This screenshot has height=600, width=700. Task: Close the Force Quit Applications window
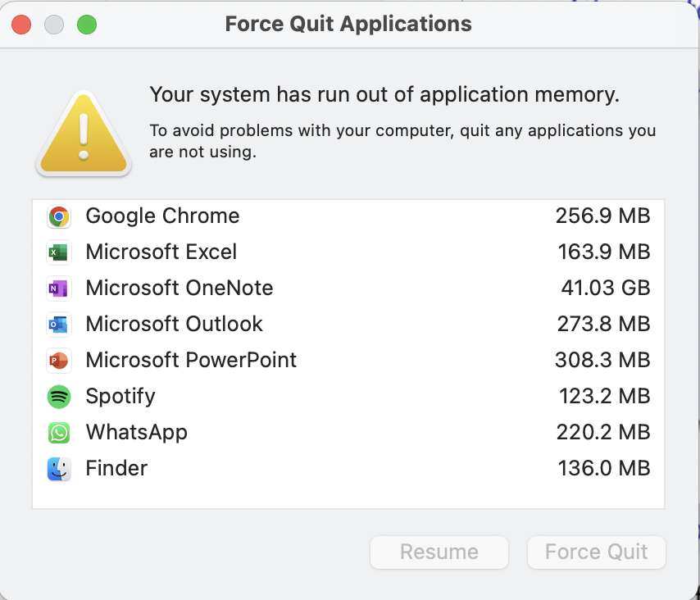[21, 25]
